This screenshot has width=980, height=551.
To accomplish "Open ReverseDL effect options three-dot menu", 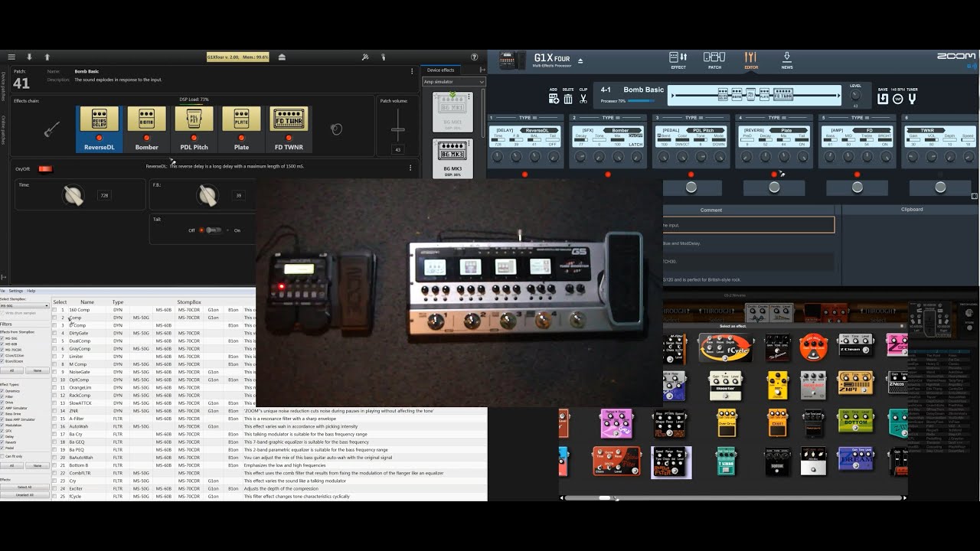I will click(x=410, y=168).
